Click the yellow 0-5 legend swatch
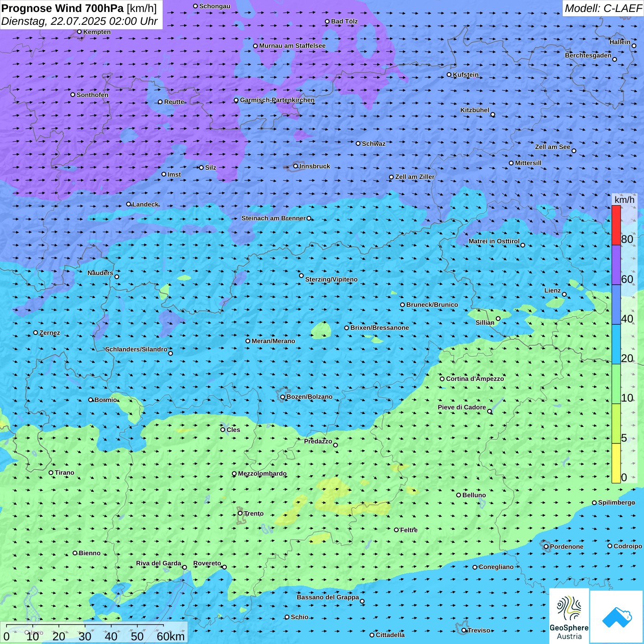Image resolution: width=644 pixels, height=644 pixels. (616, 463)
